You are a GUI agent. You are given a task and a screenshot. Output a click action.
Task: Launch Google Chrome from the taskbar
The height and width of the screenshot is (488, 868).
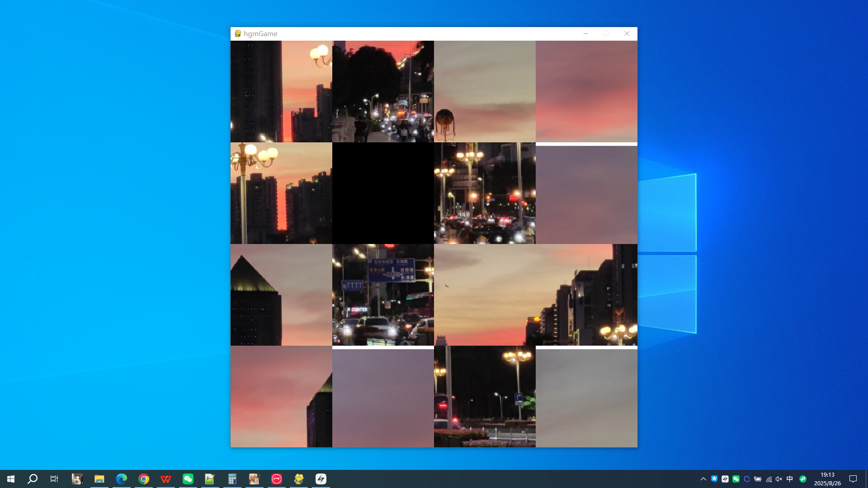(144, 479)
